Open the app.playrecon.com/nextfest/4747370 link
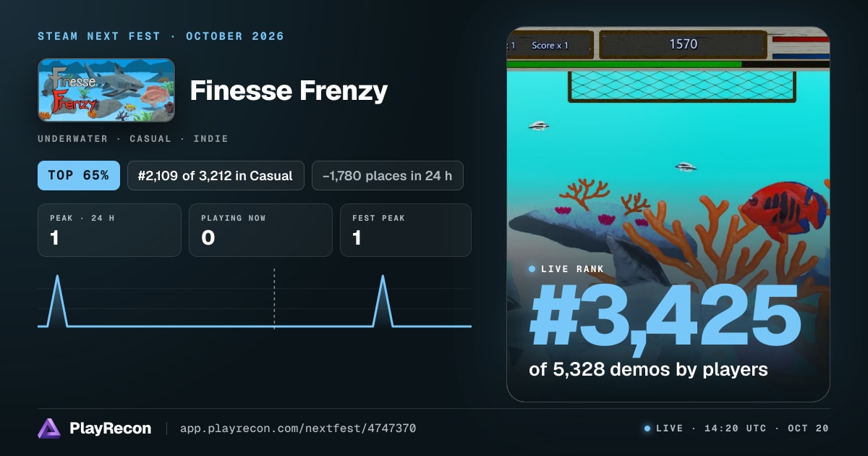Screen dimensions: 868x456 point(298,428)
